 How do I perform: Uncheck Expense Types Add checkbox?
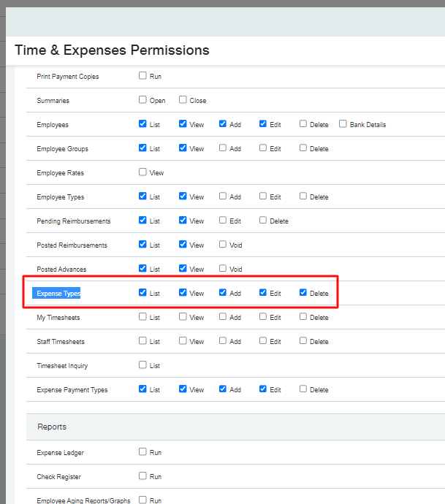pos(222,292)
